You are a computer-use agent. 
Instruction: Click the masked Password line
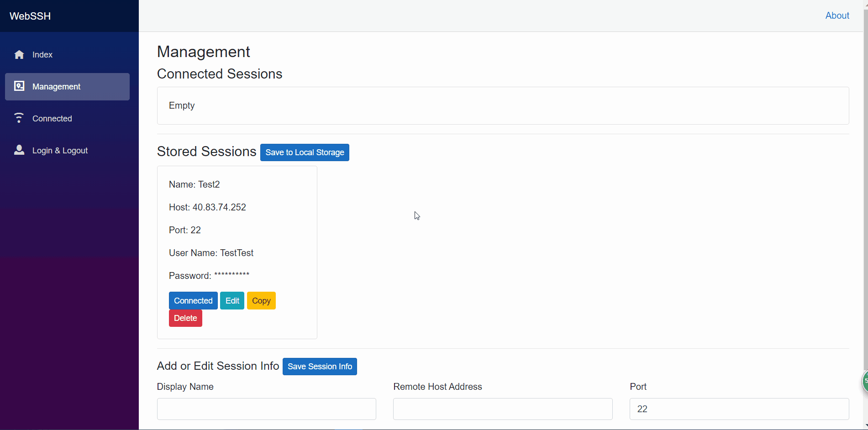coord(209,276)
